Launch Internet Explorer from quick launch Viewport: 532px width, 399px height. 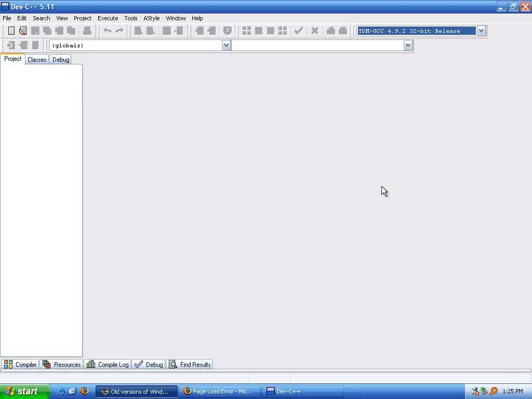pyautogui.click(x=60, y=391)
